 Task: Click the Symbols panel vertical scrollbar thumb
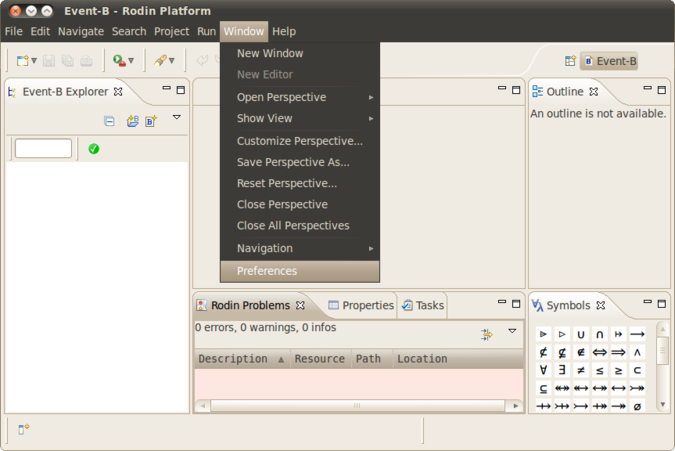663,351
